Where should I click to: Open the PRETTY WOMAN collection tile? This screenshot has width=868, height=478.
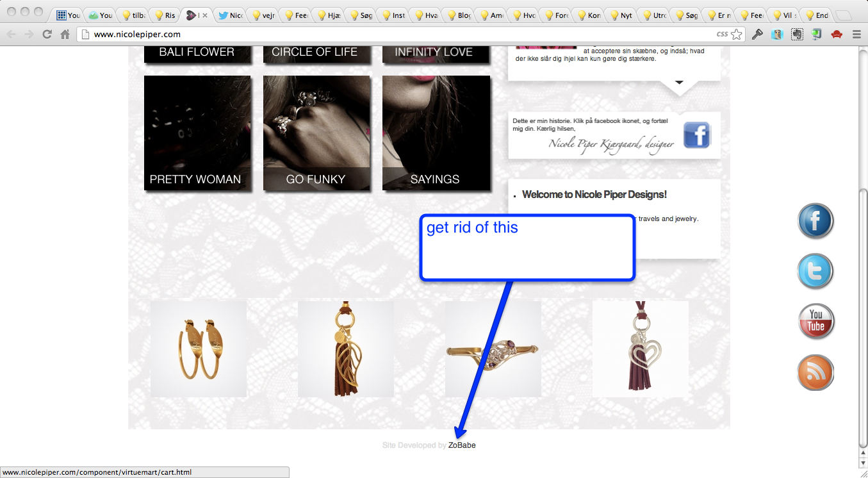point(197,133)
